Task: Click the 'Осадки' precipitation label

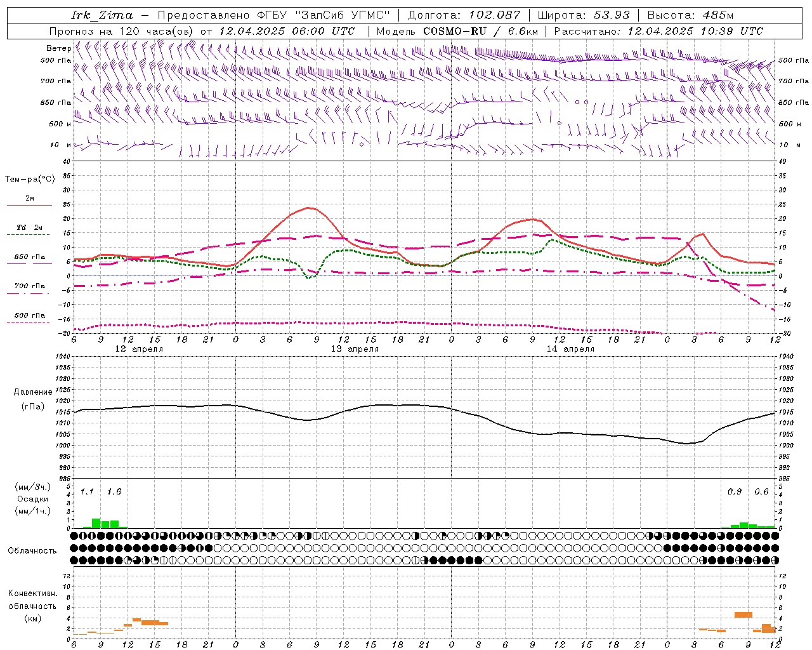Action: (x=32, y=499)
